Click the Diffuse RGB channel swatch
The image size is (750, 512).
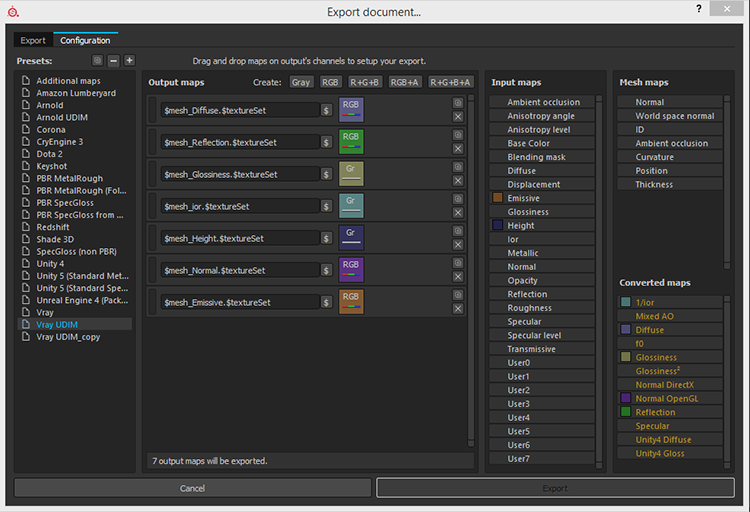click(351, 110)
